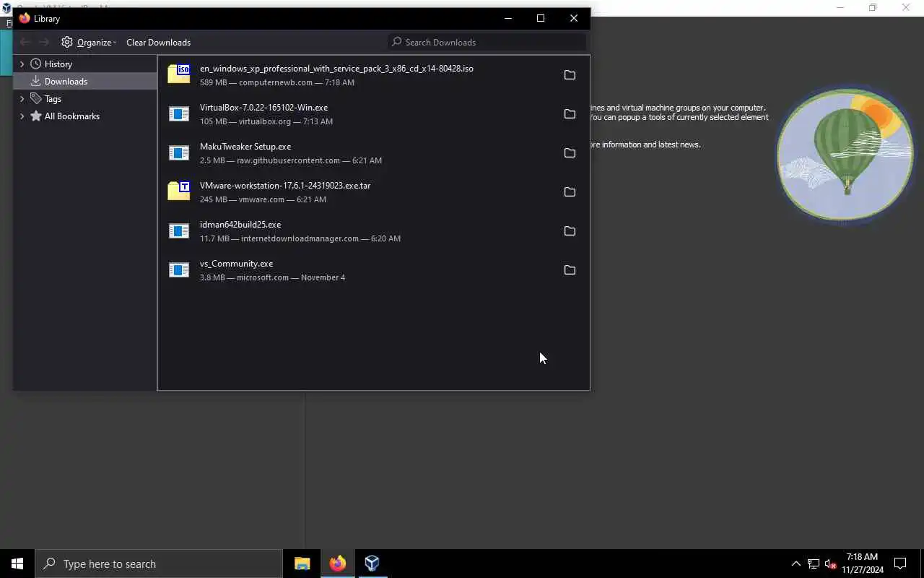Click the 245 MB vmware.com details line
The height and width of the screenshot is (578, 924).
tap(263, 199)
